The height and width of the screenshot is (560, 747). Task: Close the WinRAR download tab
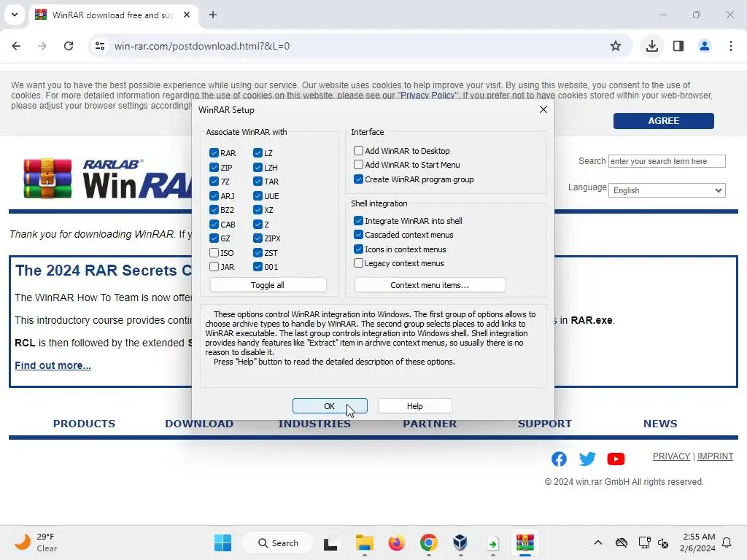click(187, 15)
